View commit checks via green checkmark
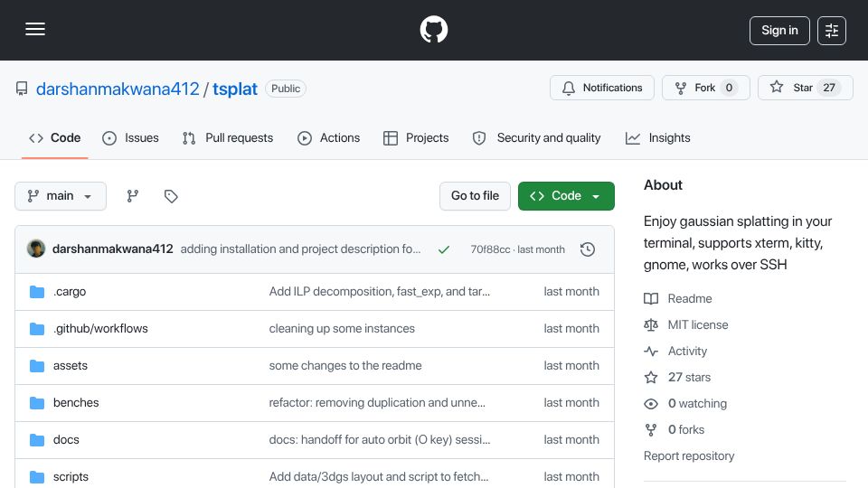The image size is (868, 488). pyautogui.click(x=443, y=249)
